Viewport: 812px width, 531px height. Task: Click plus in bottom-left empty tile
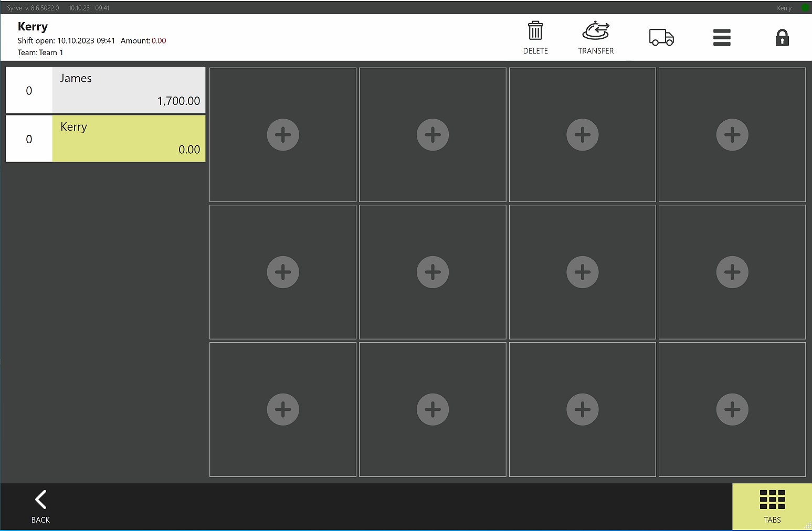(x=283, y=409)
